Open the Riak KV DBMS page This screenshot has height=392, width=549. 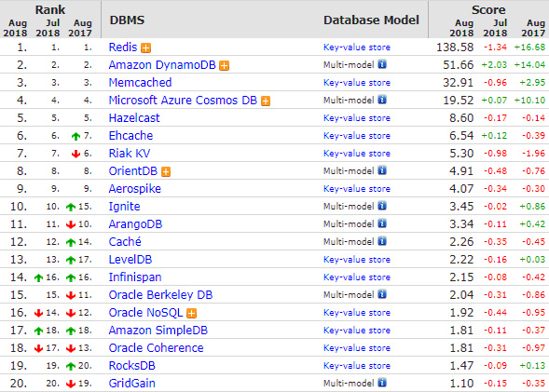click(x=130, y=153)
